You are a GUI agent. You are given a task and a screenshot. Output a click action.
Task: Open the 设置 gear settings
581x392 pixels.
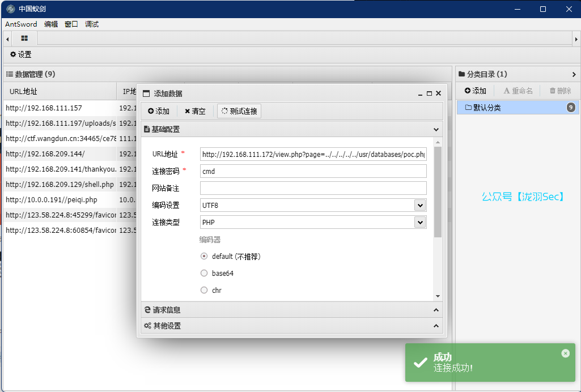click(21, 55)
